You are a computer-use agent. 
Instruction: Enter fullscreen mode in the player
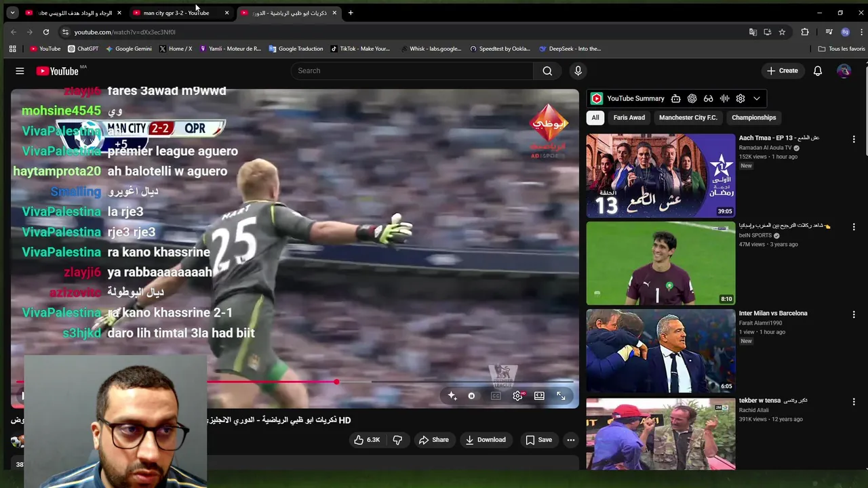pos(561,396)
